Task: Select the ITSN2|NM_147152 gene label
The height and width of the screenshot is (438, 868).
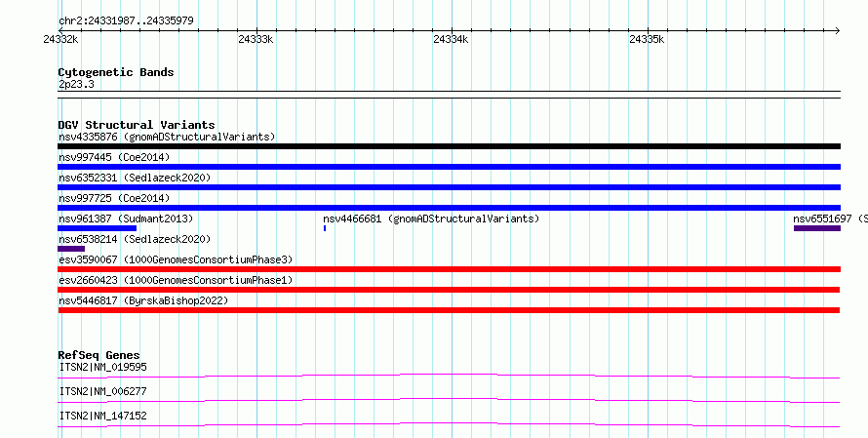Action: (102, 416)
